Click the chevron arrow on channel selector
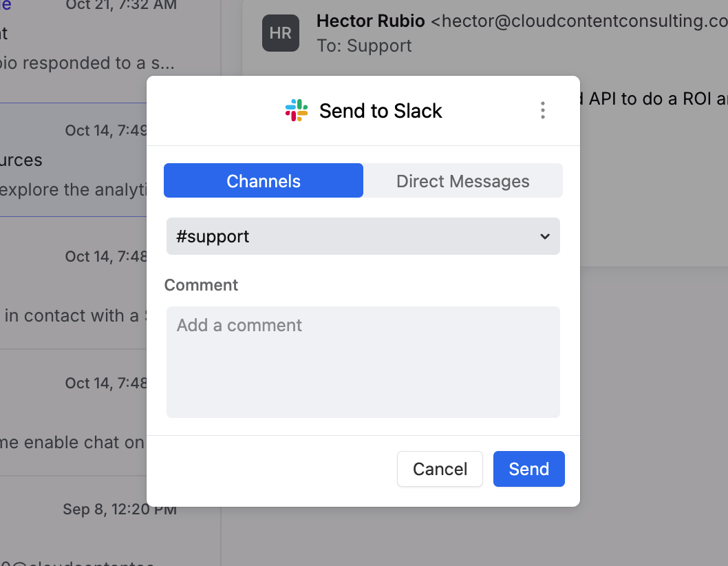The width and height of the screenshot is (728, 566). (x=544, y=236)
